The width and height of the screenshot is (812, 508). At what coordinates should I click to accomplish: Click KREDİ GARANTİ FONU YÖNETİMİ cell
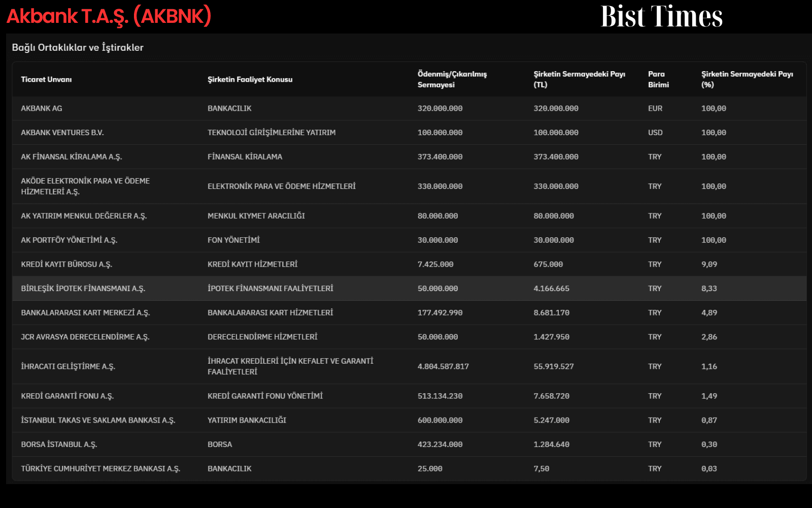(265, 396)
